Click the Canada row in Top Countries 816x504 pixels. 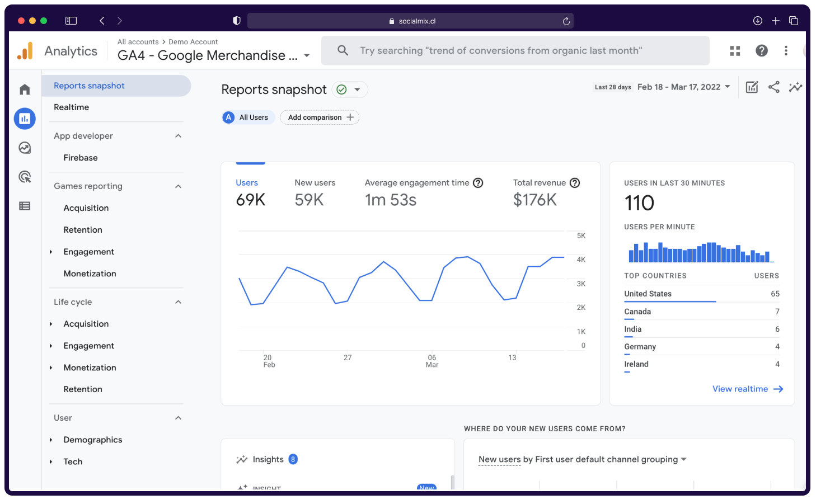click(x=702, y=312)
